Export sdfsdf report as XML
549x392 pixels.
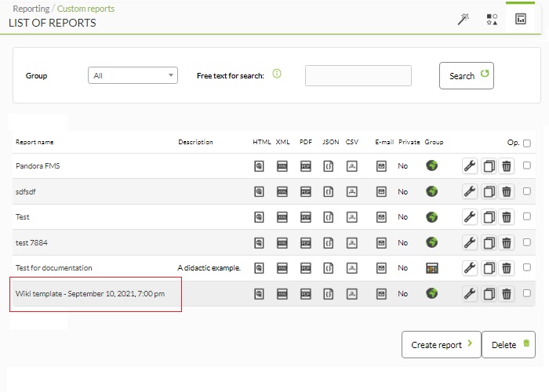tap(282, 192)
